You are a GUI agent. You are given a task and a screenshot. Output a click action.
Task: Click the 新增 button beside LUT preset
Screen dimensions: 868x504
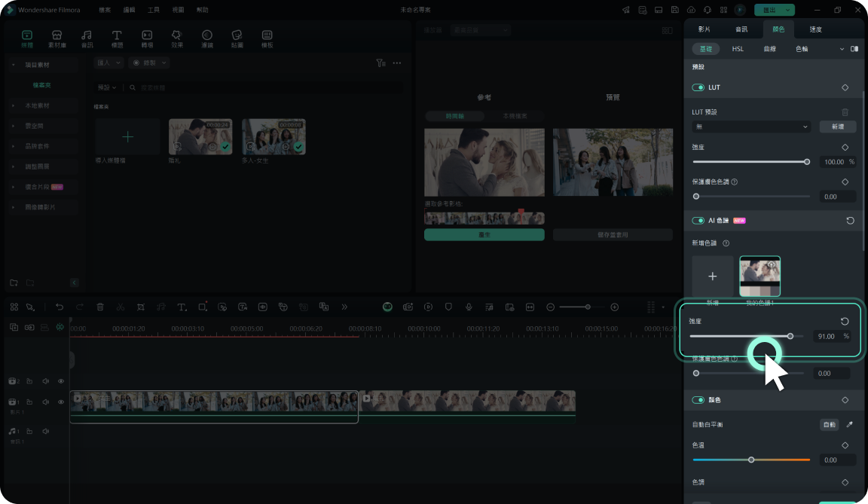pyautogui.click(x=838, y=127)
